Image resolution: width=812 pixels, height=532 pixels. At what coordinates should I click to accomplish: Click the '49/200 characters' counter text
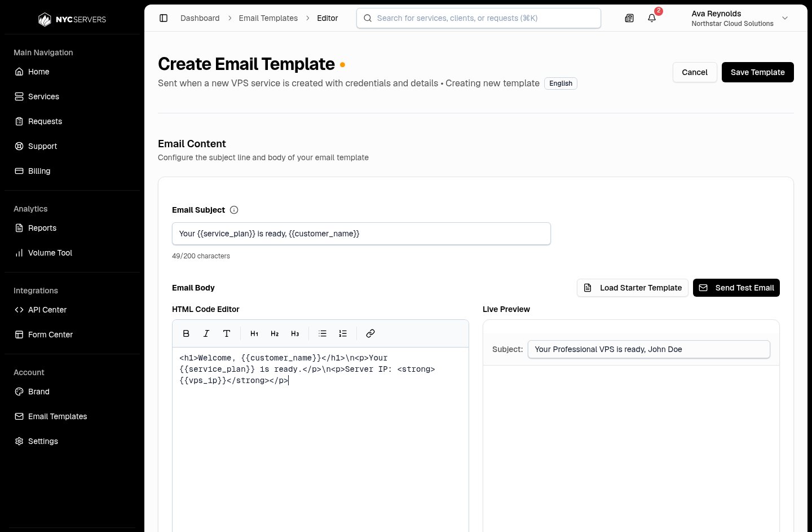tap(201, 256)
